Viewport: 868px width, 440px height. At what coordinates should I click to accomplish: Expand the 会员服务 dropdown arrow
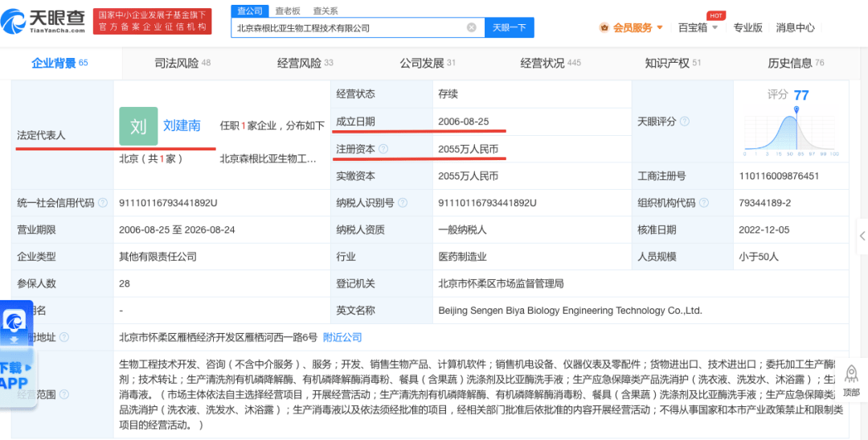661,27
